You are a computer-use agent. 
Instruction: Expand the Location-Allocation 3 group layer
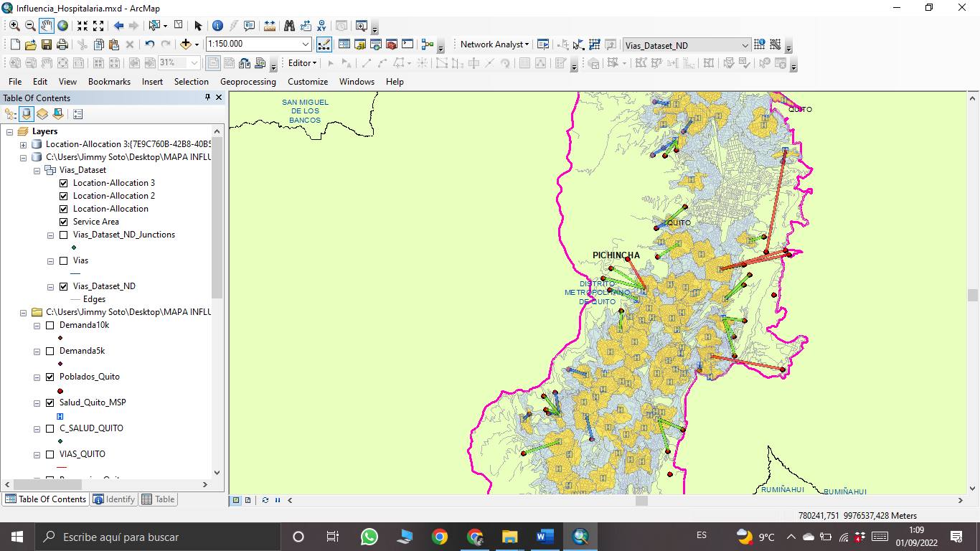[23, 144]
